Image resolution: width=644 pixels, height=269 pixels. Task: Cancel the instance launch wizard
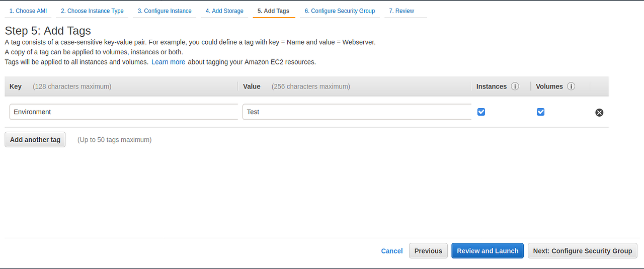pyautogui.click(x=392, y=251)
